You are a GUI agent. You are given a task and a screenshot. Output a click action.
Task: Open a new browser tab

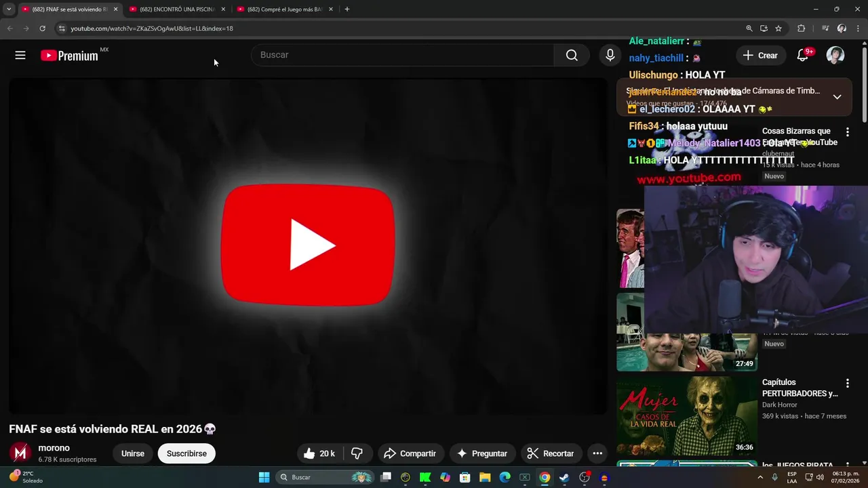tap(347, 9)
